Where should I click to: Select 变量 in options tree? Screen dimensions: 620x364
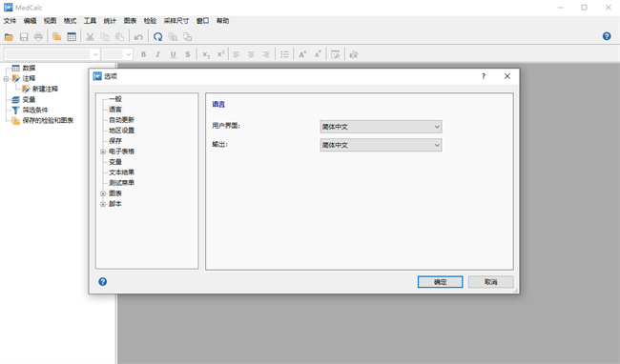click(x=115, y=161)
